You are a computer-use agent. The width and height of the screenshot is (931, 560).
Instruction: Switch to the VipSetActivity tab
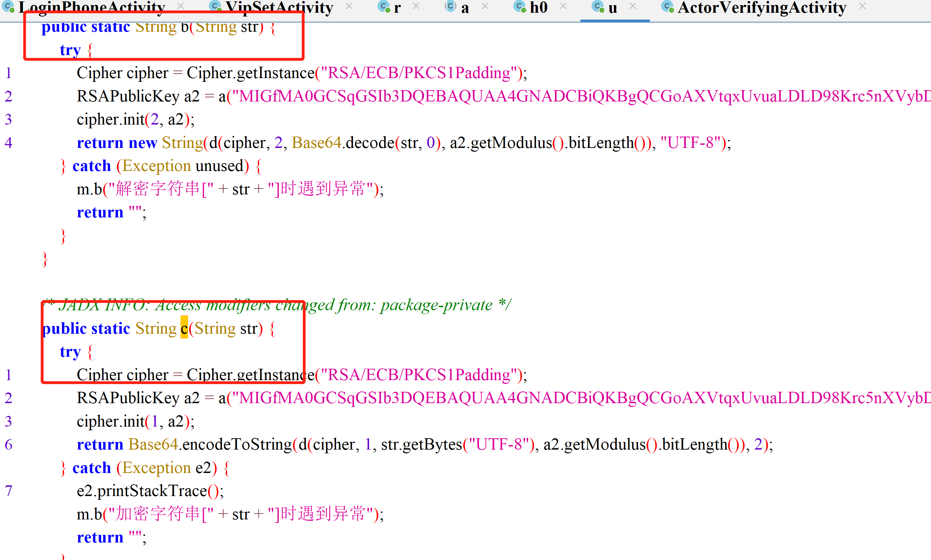(x=280, y=8)
